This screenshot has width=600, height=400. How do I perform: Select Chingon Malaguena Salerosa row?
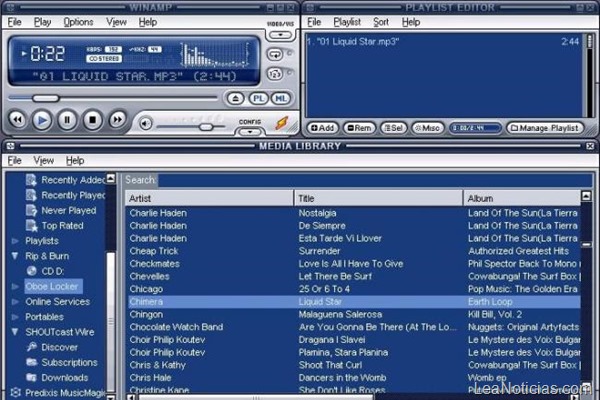[x=354, y=314]
